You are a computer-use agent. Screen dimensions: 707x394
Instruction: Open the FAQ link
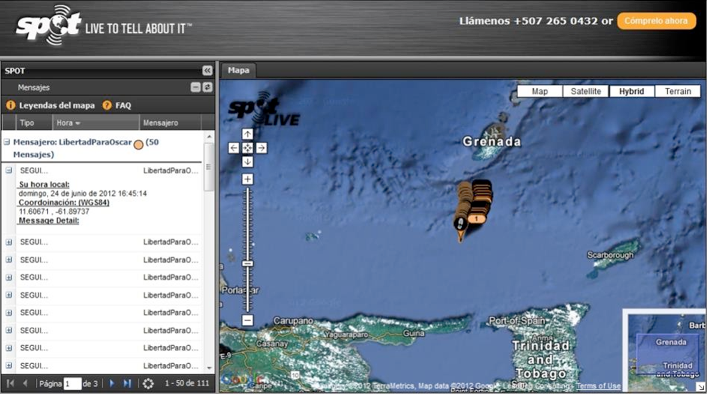point(123,105)
